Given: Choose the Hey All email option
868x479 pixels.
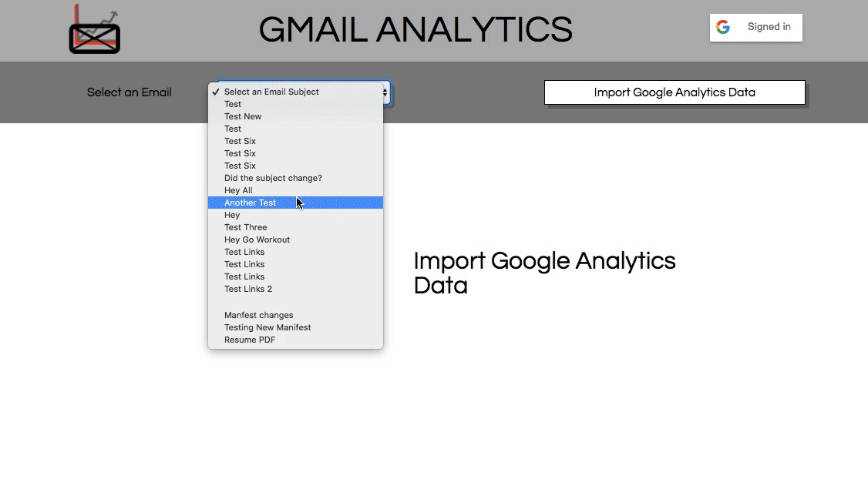Looking at the screenshot, I should click(x=238, y=190).
